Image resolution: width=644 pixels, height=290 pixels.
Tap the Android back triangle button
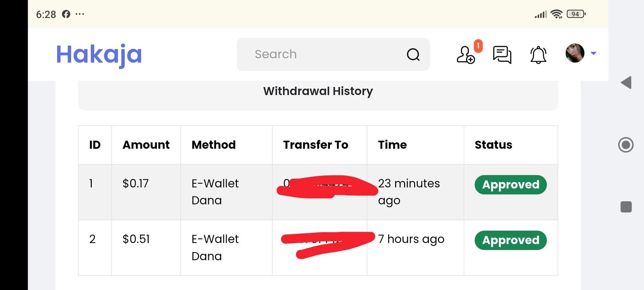(x=626, y=83)
